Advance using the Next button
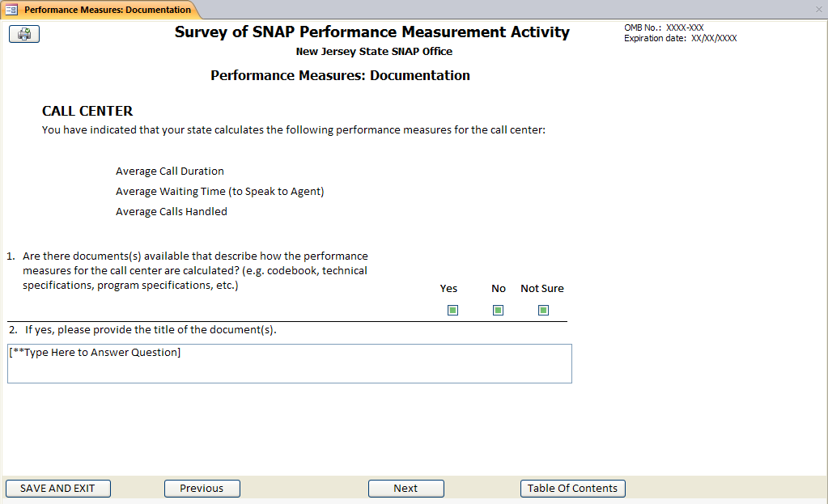The image size is (828, 504). click(406, 489)
